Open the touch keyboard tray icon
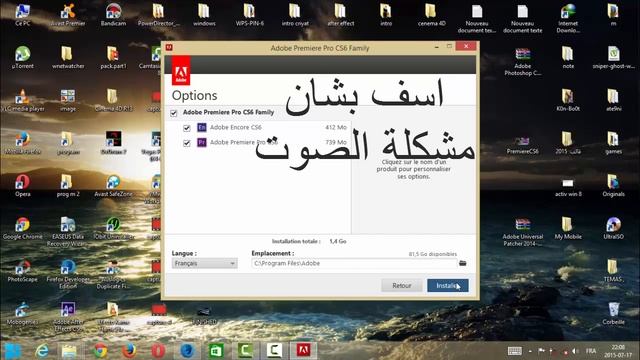The width and height of the screenshot is (640, 360). (x=514, y=351)
